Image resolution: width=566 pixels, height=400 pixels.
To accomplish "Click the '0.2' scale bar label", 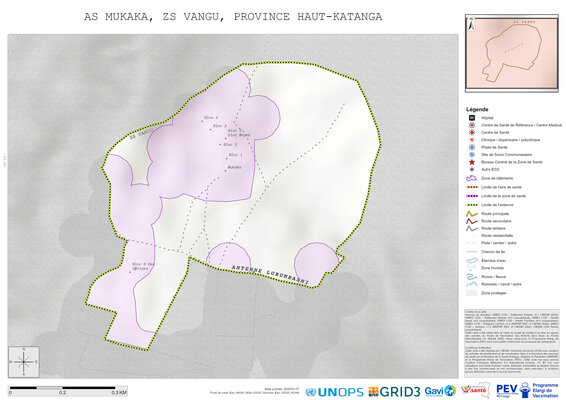I will 62,392.
